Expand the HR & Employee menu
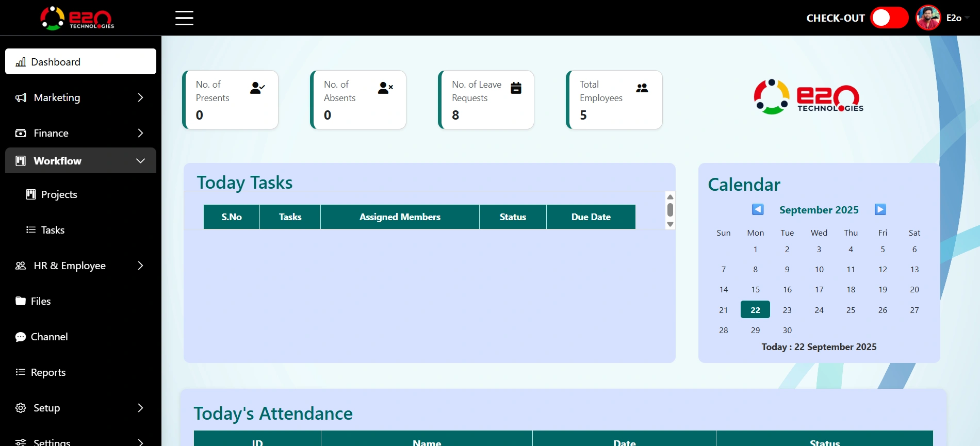Viewport: 980px width, 446px height. pos(80,266)
